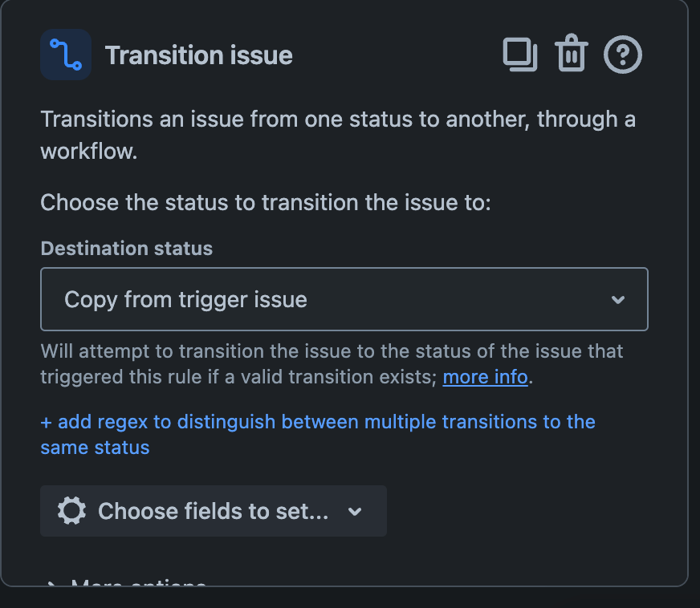
Task: Delete the Transition issue action
Action: click(x=571, y=54)
